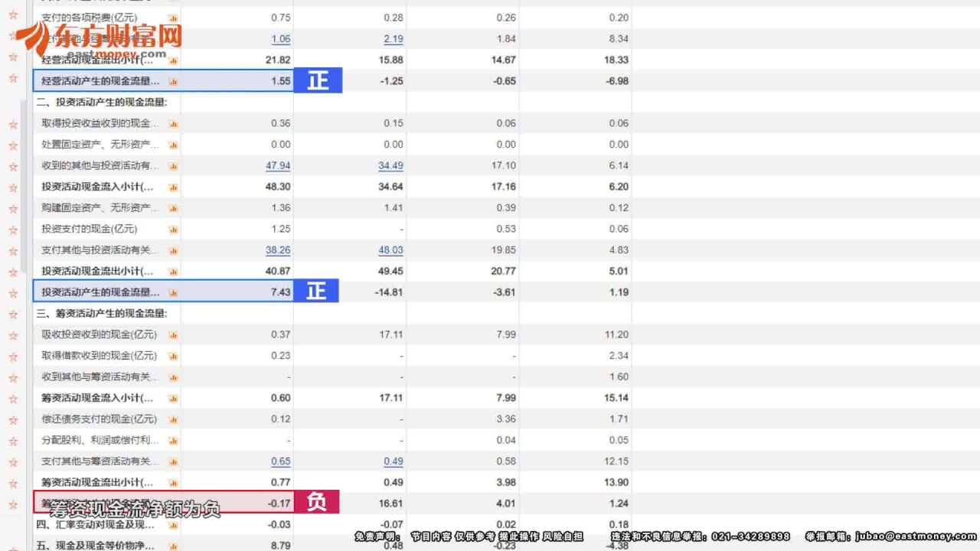Select row label 经营活动产生的现金流量
Image resolution: width=980 pixels, height=551 pixels.
click(100, 81)
